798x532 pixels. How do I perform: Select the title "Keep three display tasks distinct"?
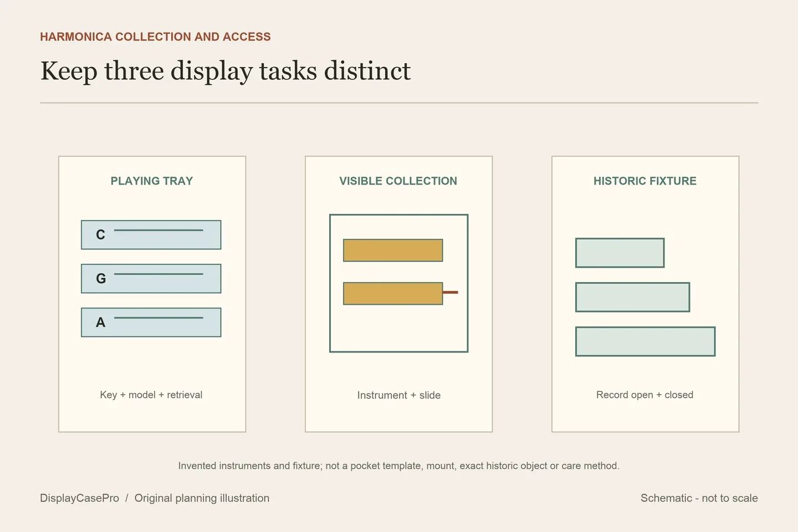226,71
